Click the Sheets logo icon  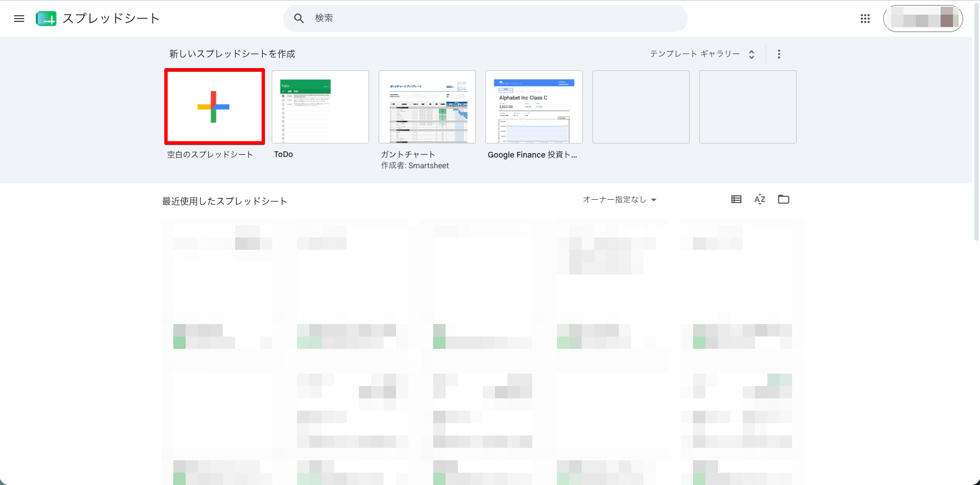coord(46,19)
